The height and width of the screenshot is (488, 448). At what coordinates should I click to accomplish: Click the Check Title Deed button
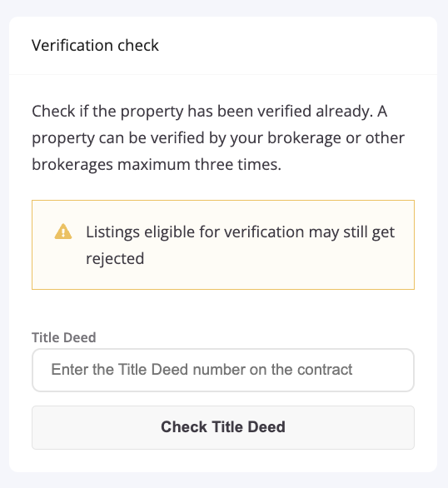click(223, 427)
